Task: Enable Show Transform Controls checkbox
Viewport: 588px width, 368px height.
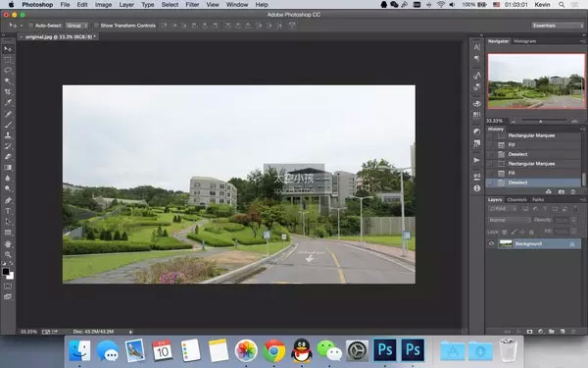Action: coord(96,26)
